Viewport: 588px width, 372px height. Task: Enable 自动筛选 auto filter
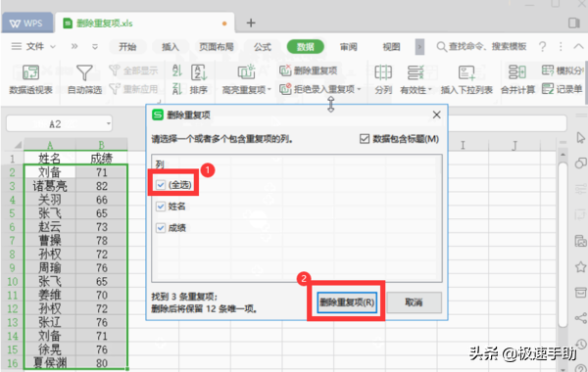[84, 78]
